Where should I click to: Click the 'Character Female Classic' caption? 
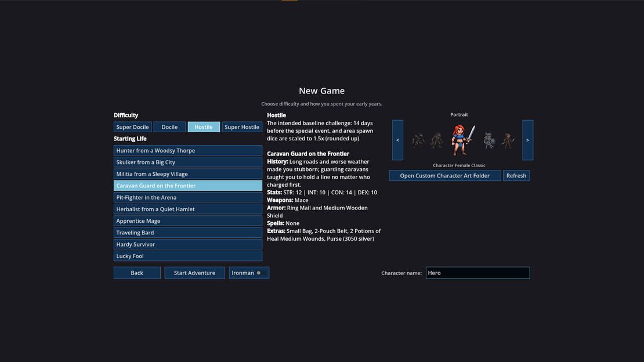tap(459, 165)
